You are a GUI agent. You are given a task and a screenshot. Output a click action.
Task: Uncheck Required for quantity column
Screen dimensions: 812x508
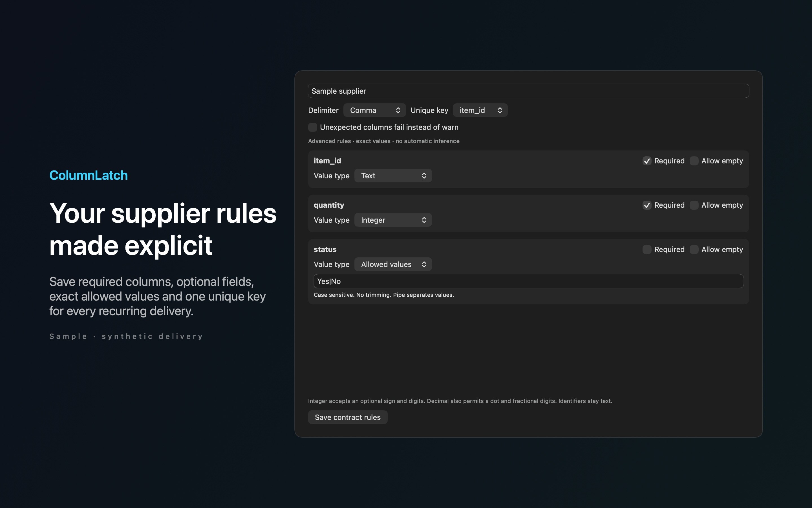(646, 205)
